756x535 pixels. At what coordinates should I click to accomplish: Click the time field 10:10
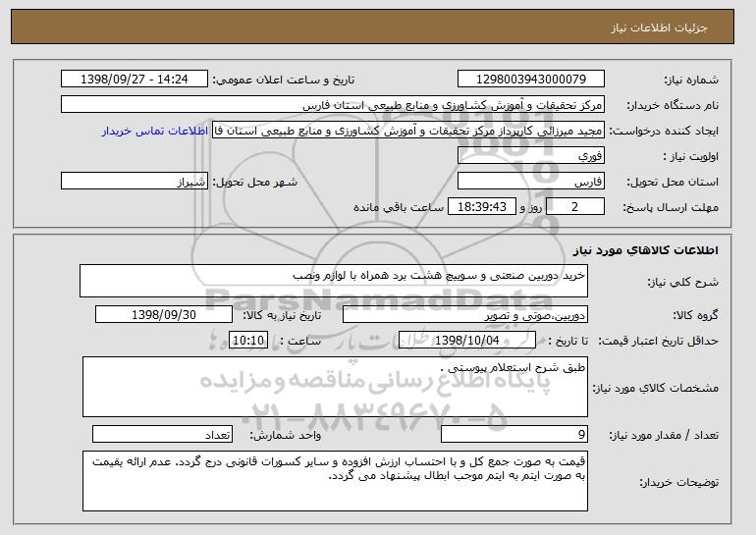click(x=248, y=341)
